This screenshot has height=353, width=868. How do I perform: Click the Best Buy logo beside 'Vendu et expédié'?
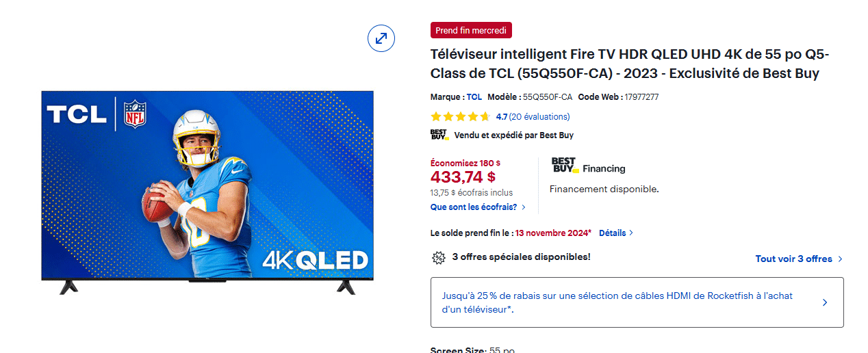point(439,135)
